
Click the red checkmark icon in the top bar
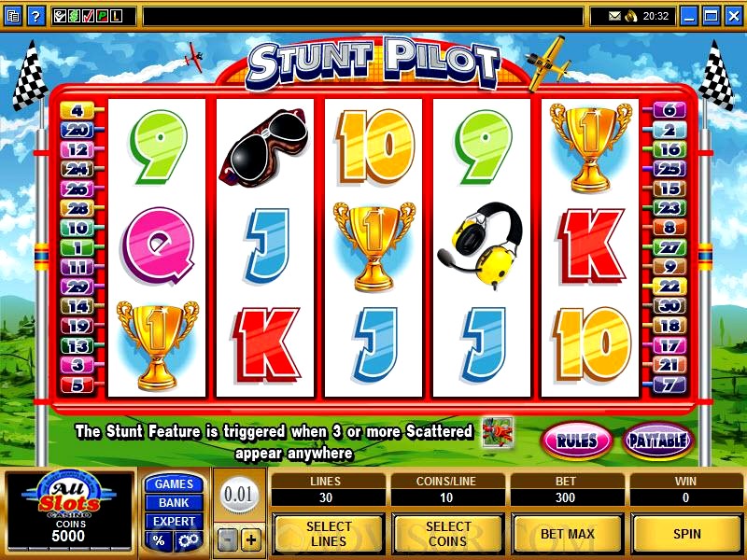click(x=88, y=17)
